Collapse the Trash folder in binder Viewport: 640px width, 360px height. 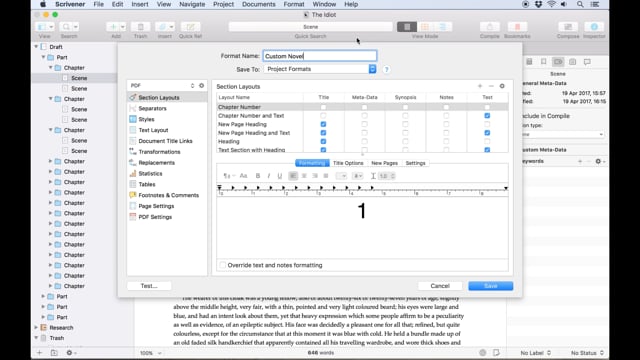click(x=36, y=338)
